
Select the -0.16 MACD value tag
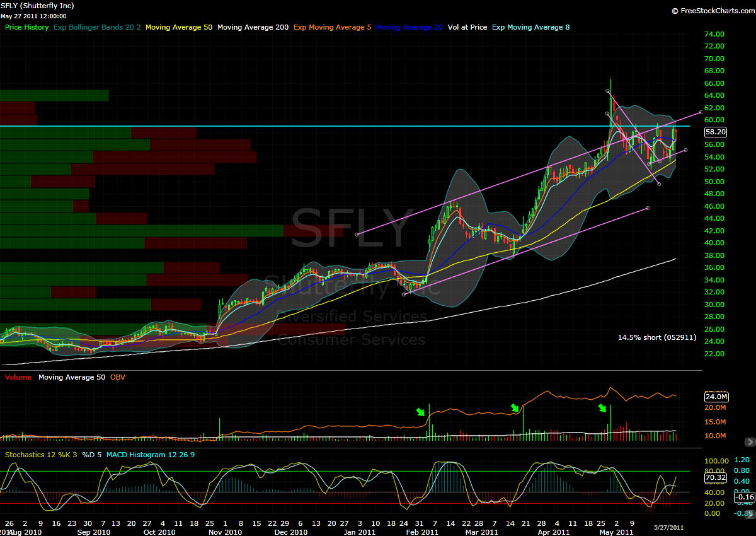744,497
